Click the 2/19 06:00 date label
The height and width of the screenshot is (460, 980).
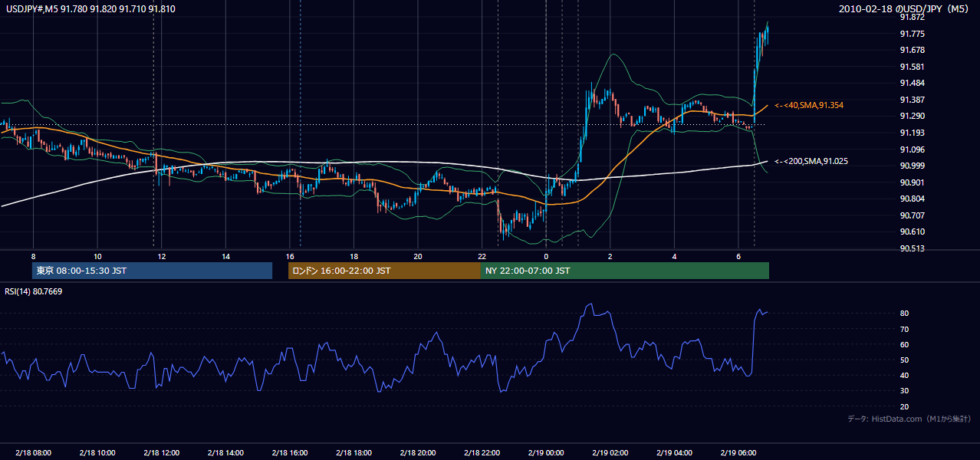(x=738, y=453)
